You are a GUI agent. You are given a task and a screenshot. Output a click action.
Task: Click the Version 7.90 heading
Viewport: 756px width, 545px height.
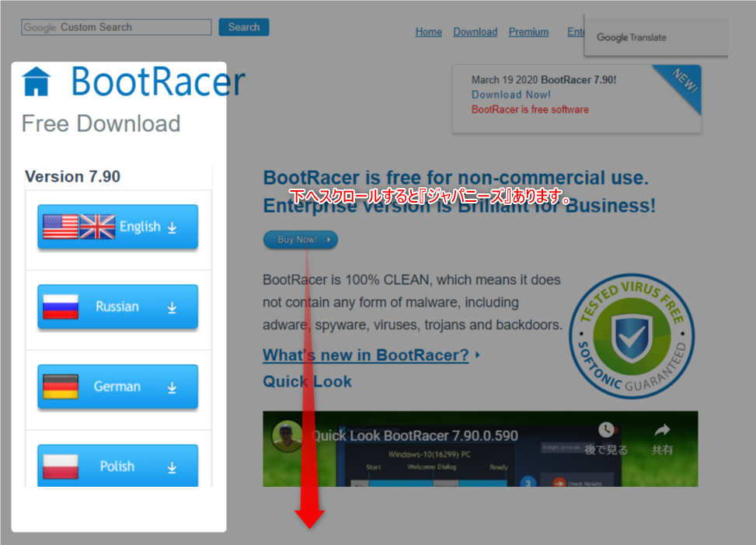(x=73, y=177)
